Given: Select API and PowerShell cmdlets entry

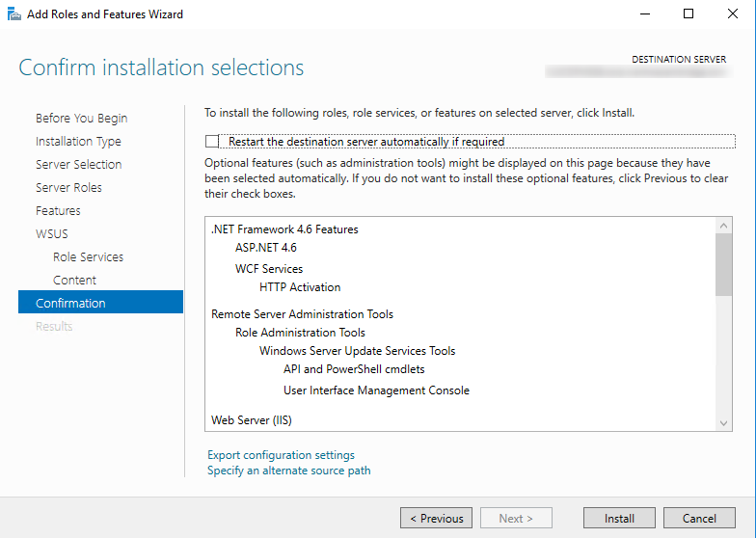Looking at the screenshot, I should [354, 368].
